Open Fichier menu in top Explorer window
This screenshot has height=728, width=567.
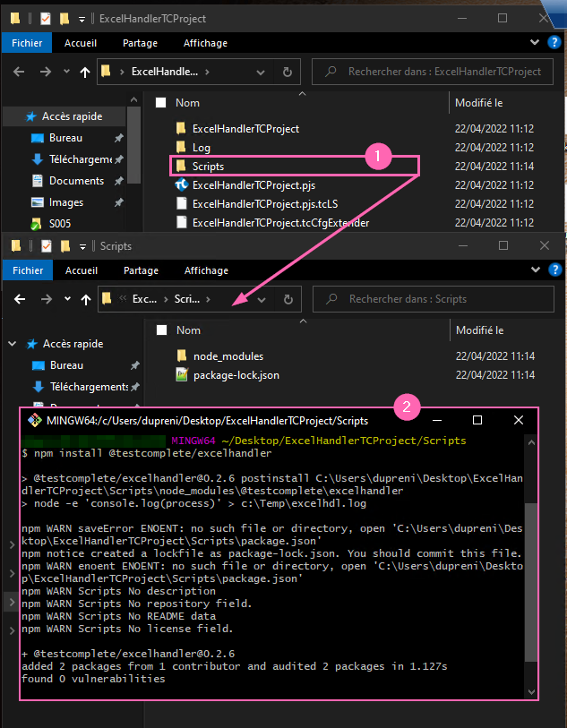tap(27, 43)
